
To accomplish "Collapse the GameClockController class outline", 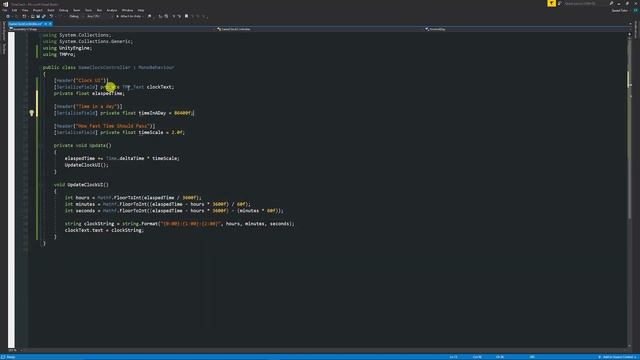I will click(x=40, y=67).
